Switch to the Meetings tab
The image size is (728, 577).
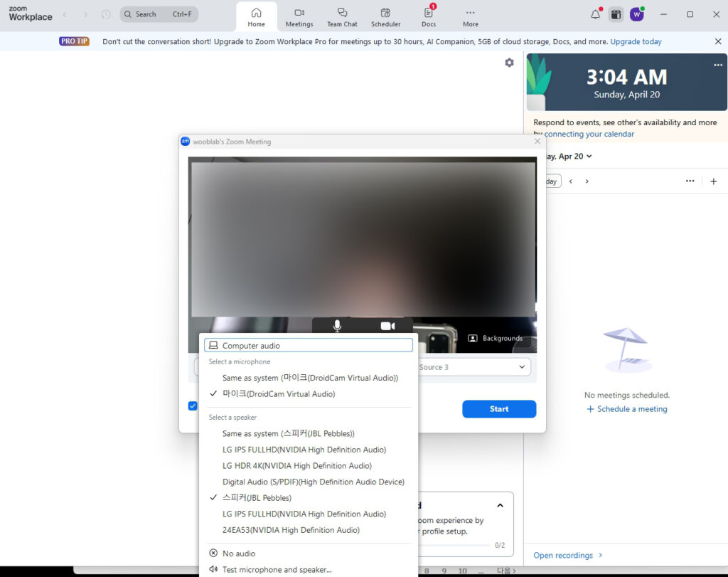pos(299,17)
